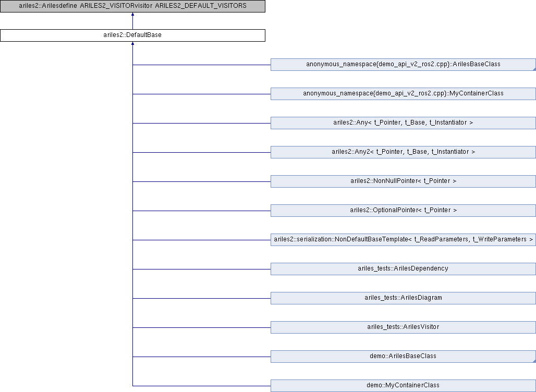Open anonymous_namespace{demo_api_v2_ros2.cpp}::ArilesBaseClass node

(403, 65)
